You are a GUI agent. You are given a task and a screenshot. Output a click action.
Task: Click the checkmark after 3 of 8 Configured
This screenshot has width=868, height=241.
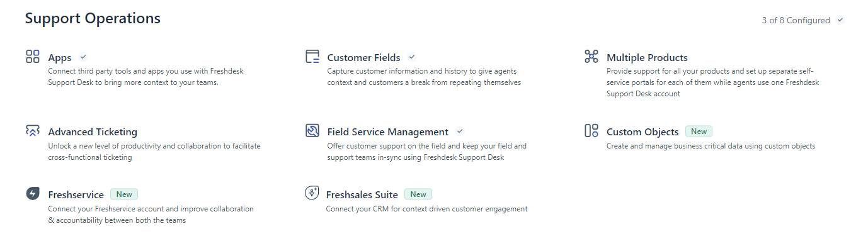pos(840,20)
